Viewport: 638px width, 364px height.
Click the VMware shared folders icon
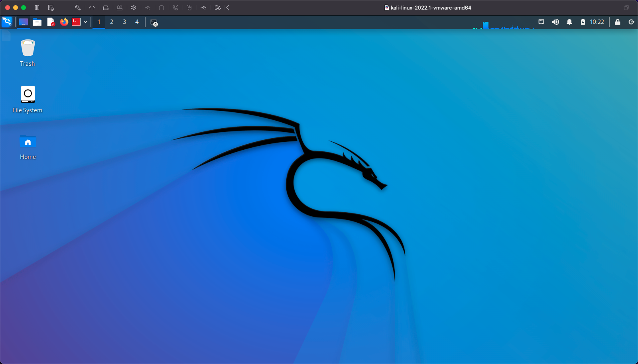coord(217,8)
